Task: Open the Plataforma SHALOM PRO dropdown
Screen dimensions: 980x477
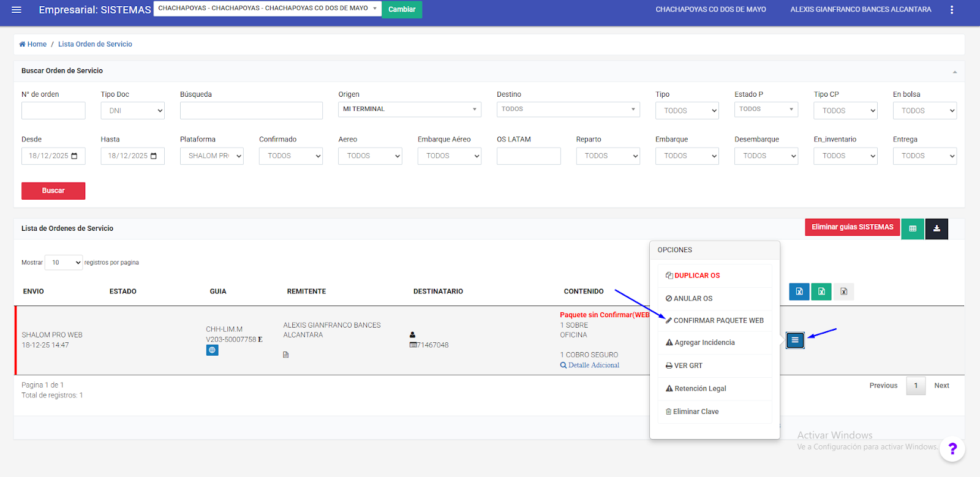Action: pyautogui.click(x=211, y=156)
